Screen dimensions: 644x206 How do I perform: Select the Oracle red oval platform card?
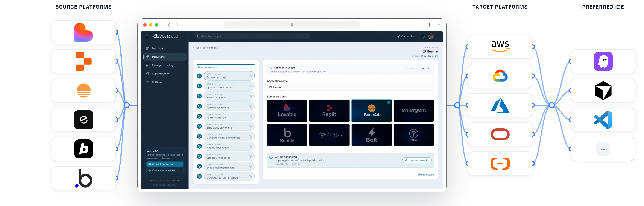pyautogui.click(x=500, y=134)
